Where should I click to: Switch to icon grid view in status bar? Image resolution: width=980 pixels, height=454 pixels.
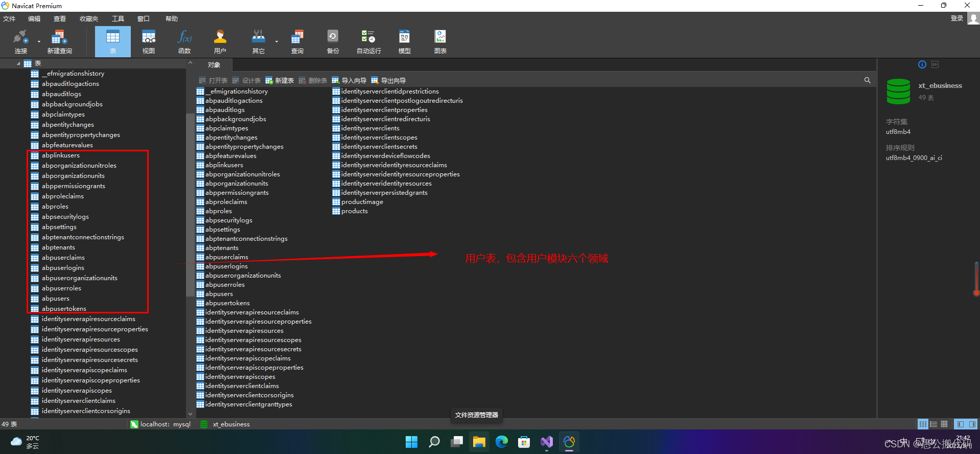pos(923,424)
